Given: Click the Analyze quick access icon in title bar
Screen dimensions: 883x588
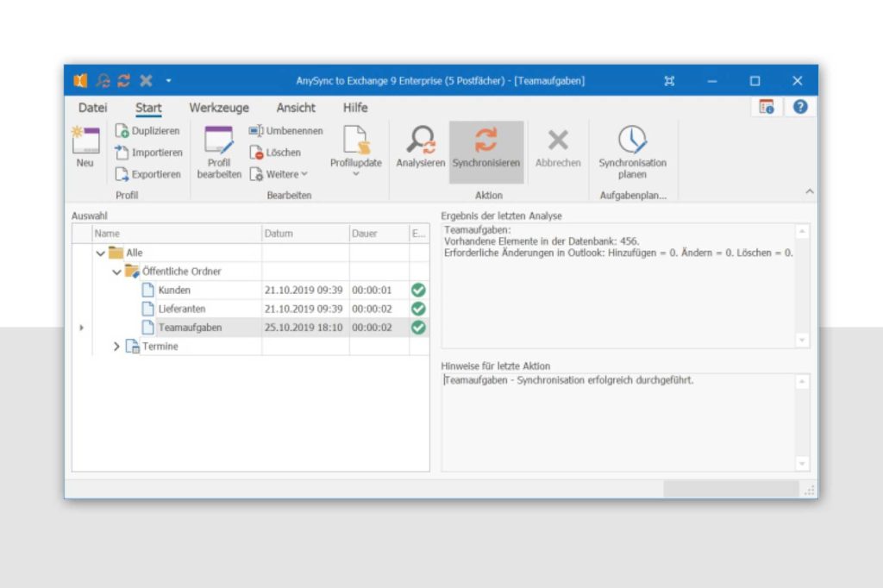Looking at the screenshot, I should (x=103, y=80).
